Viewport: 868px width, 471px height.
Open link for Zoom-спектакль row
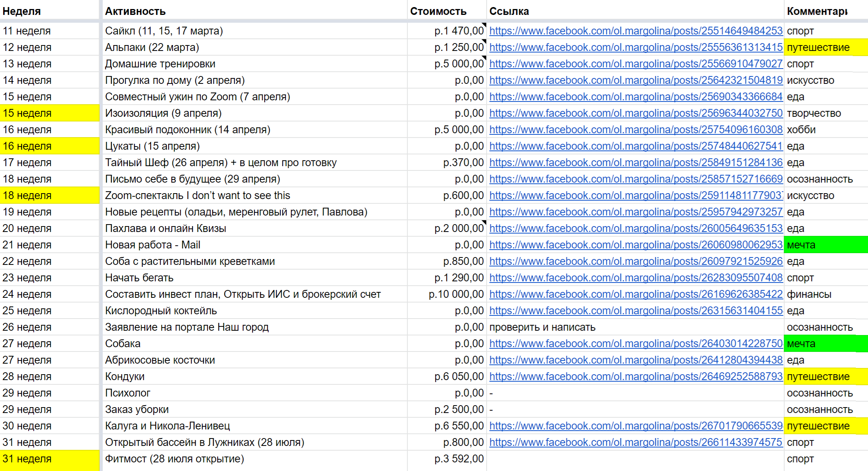(636, 195)
